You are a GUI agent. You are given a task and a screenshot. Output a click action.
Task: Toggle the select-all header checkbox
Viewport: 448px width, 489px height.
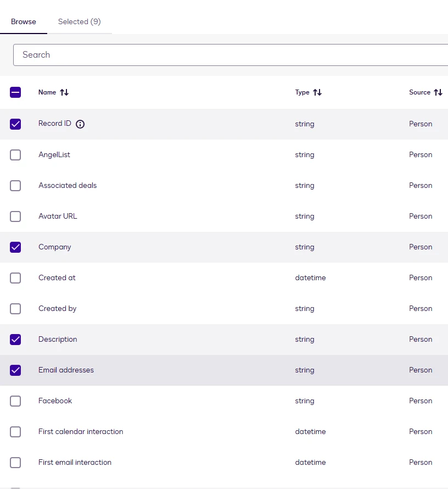click(x=15, y=92)
